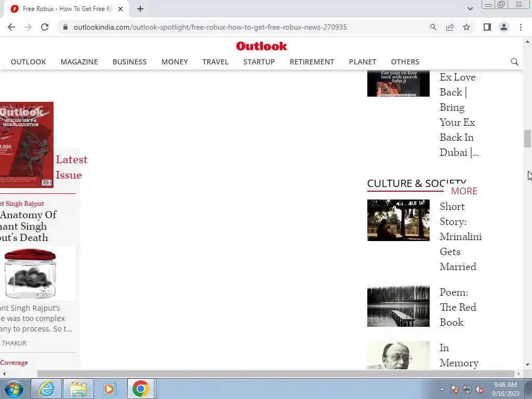Open Windows Explorer from taskbar
Viewport: 532px width, 399px height.
point(78,389)
